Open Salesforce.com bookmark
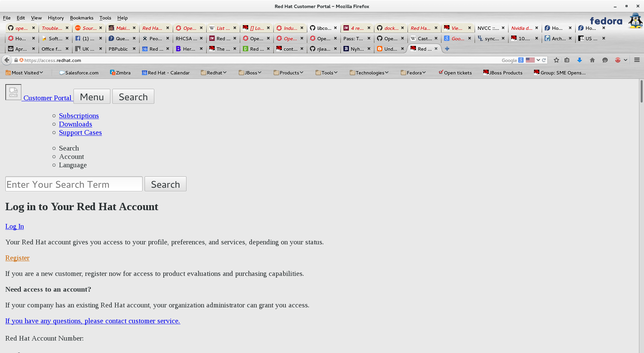Image resolution: width=644 pixels, height=353 pixels. 79,73
